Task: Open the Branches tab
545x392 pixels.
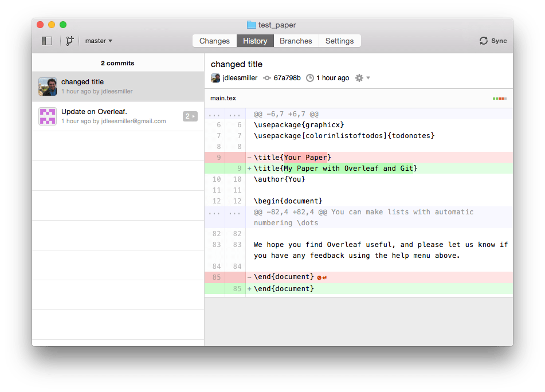Action: click(x=296, y=41)
